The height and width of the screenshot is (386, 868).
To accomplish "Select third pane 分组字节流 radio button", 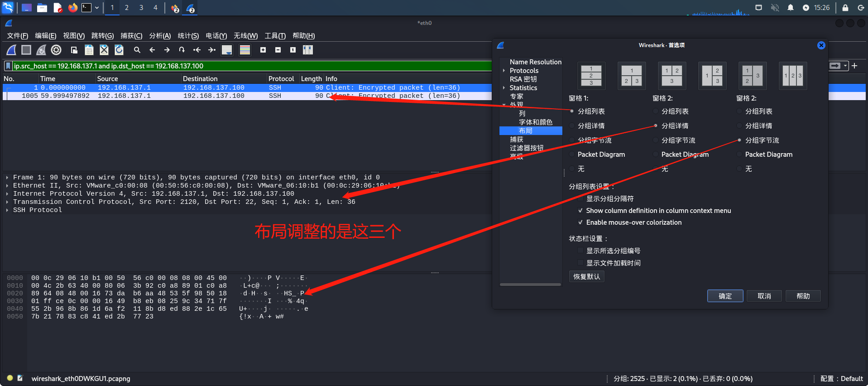I will (x=739, y=140).
